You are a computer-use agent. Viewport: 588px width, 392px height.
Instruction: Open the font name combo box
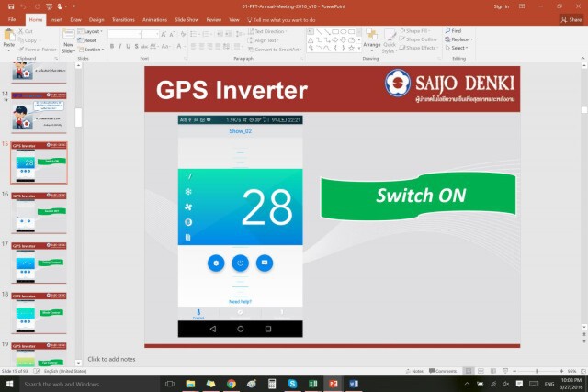click(125, 34)
